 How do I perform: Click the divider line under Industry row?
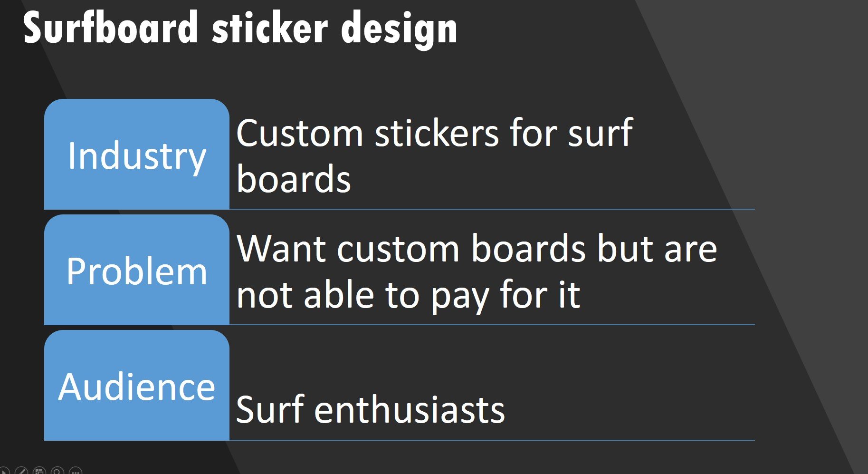(492, 209)
